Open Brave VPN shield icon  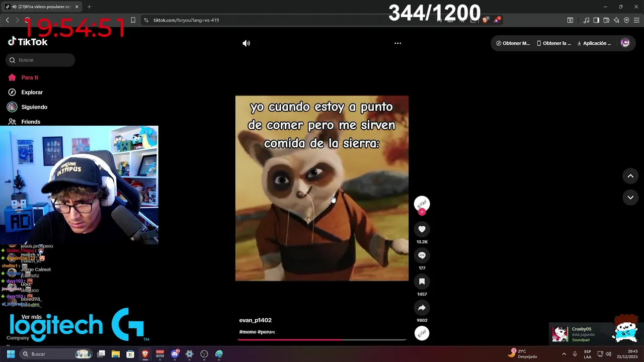(x=626, y=20)
